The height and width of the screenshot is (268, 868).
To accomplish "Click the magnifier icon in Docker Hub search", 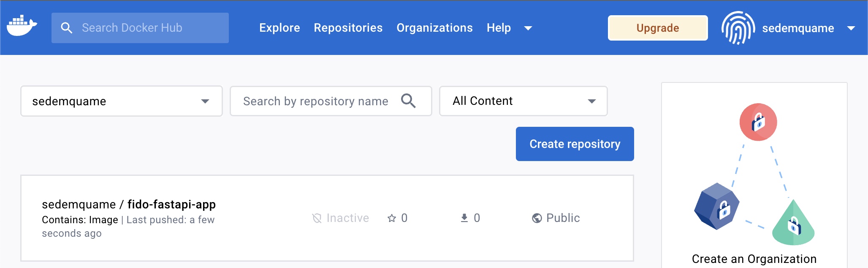I will tap(66, 28).
